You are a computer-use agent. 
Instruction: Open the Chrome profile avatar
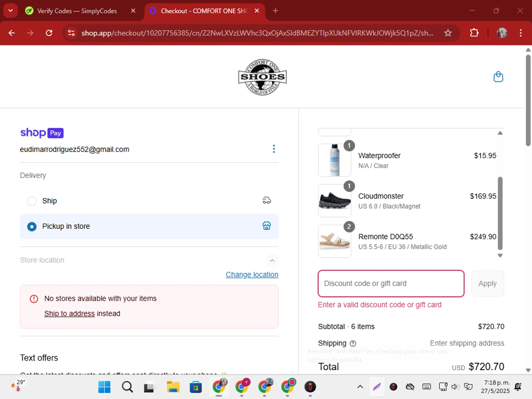click(x=502, y=33)
